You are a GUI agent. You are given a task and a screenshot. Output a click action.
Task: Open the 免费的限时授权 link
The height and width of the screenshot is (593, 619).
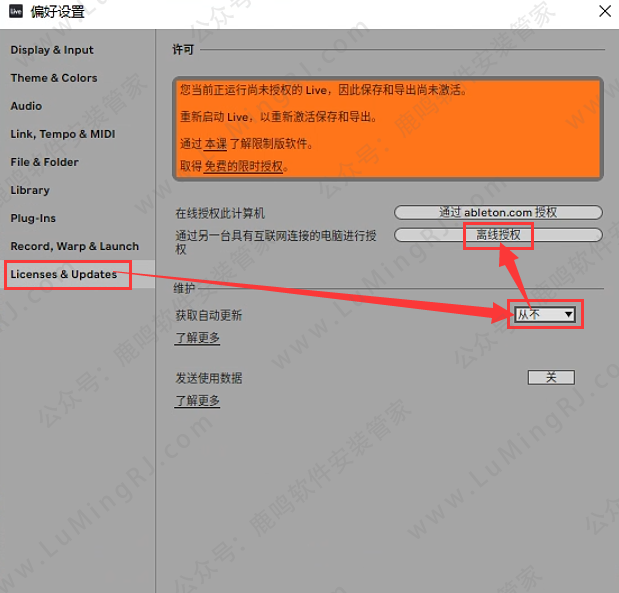point(244,166)
